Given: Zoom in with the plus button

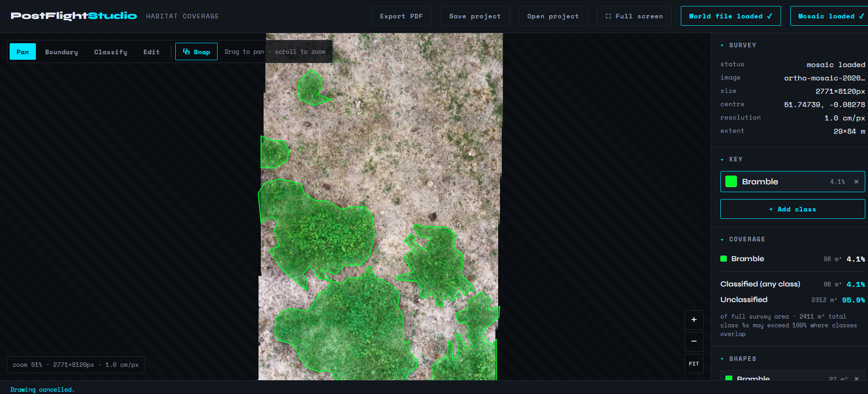Looking at the screenshot, I should [x=694, y=320].
